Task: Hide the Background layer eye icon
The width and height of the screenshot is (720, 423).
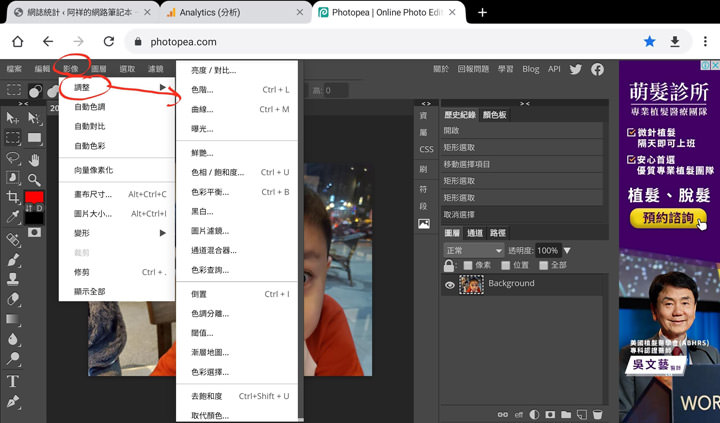Action: click(450, 285)
